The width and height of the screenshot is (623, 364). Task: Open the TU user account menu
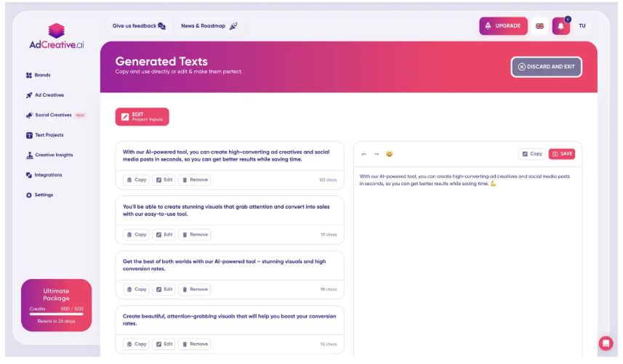(582, 26)
